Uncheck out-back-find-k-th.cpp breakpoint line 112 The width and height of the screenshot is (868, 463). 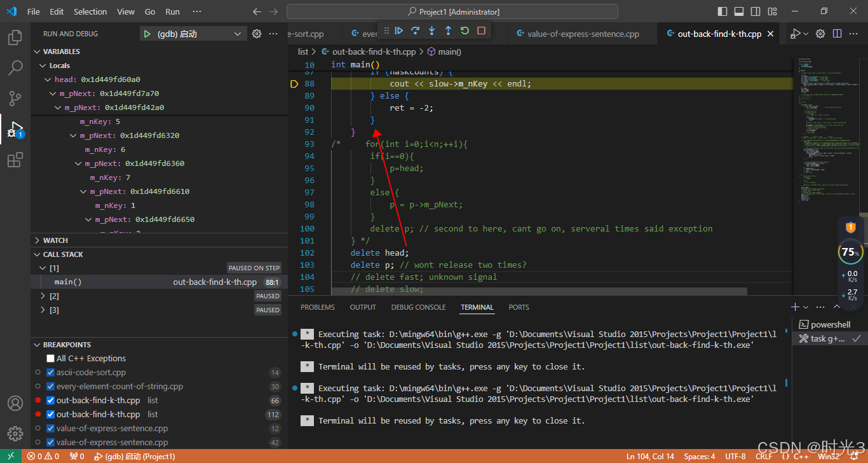[x=51, y=414]
